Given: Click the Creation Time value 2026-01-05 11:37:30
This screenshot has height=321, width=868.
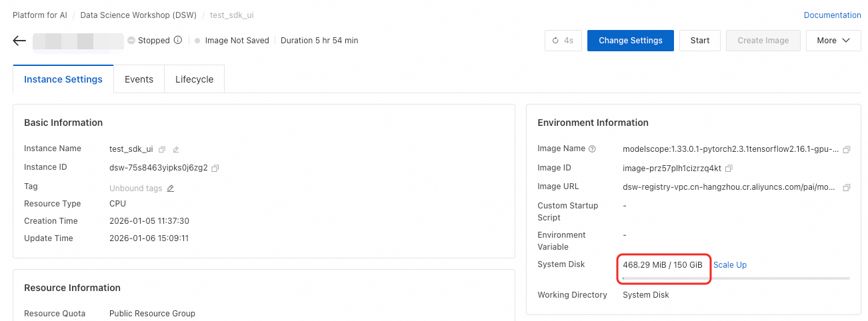Looking at the screenshot, I should (149, 221).
